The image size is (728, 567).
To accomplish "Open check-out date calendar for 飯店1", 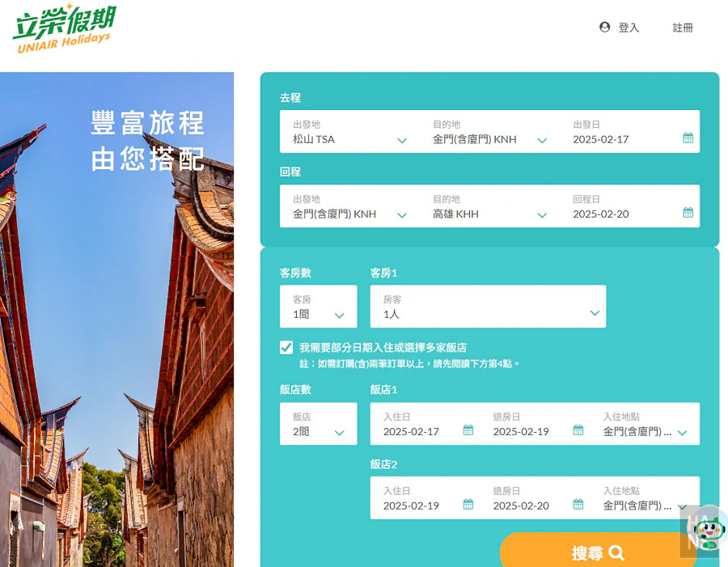I will (x=578, y=432).
